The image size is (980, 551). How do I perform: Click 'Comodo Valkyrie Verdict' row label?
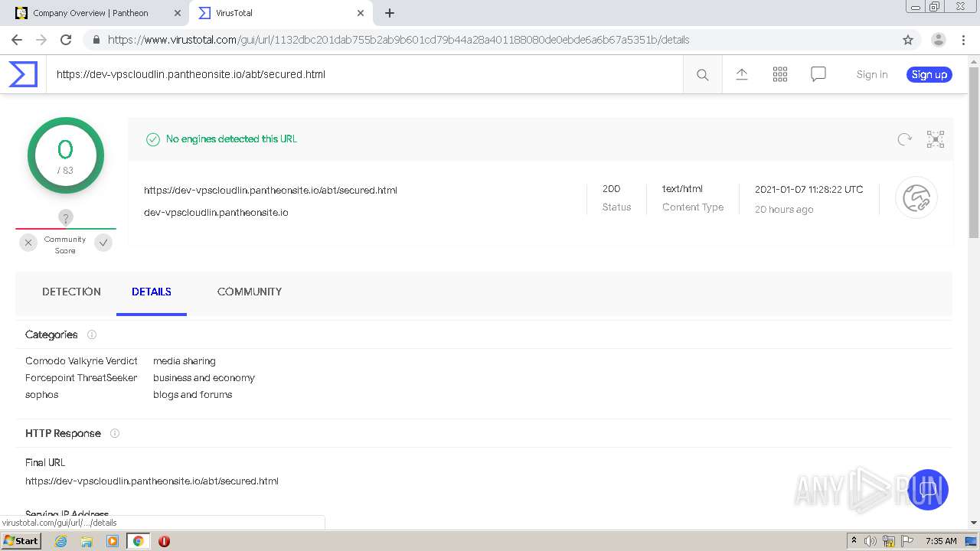pyautogui.click(x=81, y=360)
